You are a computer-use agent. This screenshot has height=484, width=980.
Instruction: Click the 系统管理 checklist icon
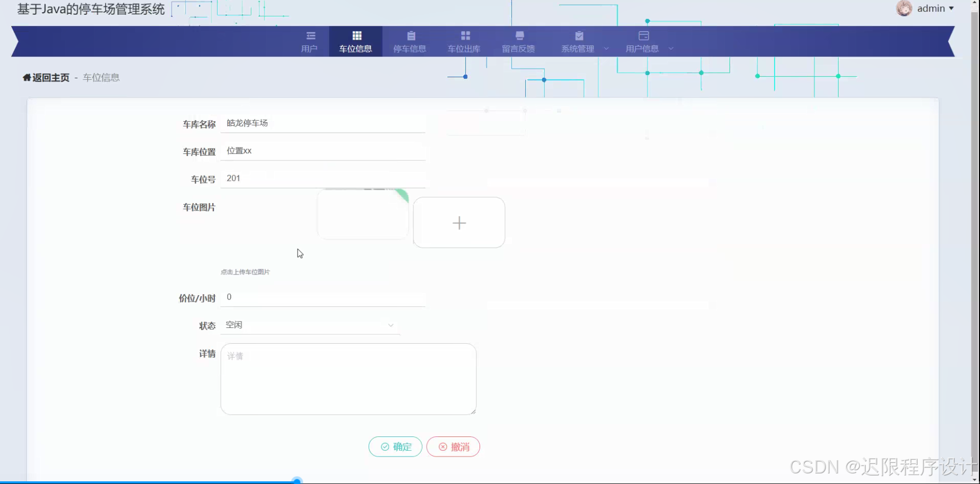point(578,35)
